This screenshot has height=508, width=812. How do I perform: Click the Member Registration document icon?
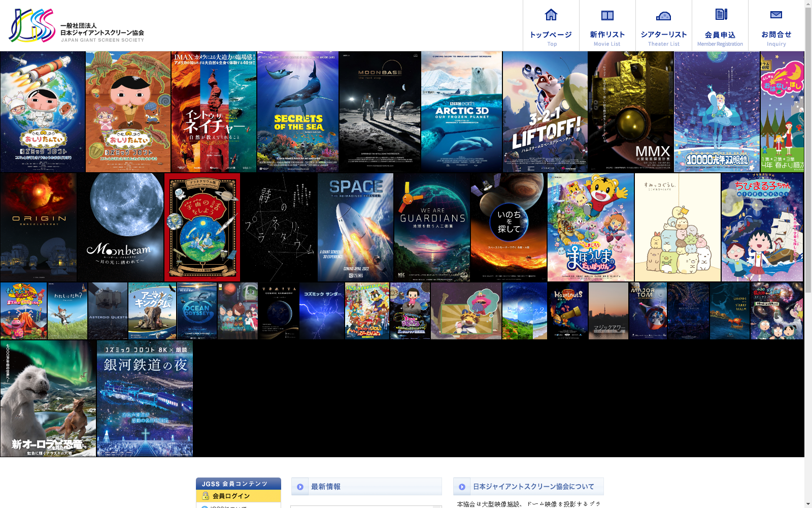(721, 14)
